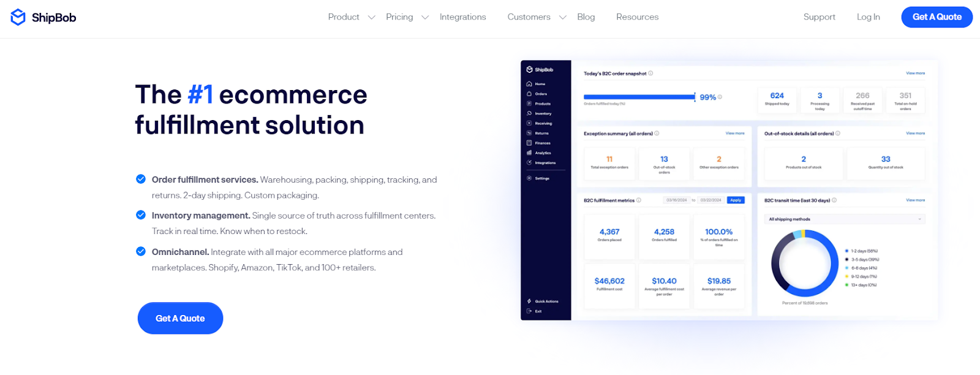Click the 11 Total exception orders card
This screenshot has height=375, width=980.
609,164
